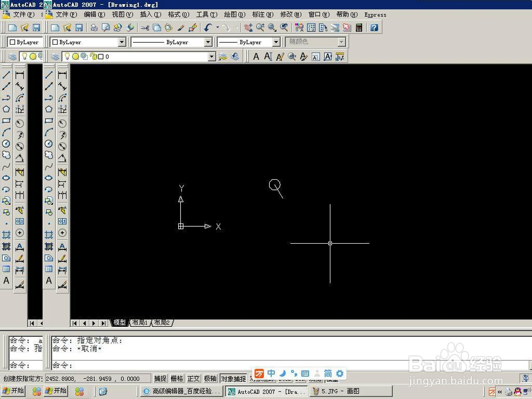The width and height of the screenshot is (532, 399).
Task: Expand the ByLayer linetype dropdown arrow
Action: 208,42
